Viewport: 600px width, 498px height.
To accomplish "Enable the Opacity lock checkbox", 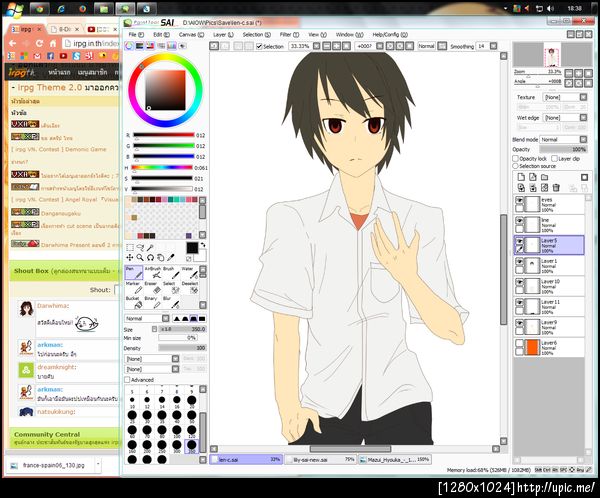I will coord(515,158).
